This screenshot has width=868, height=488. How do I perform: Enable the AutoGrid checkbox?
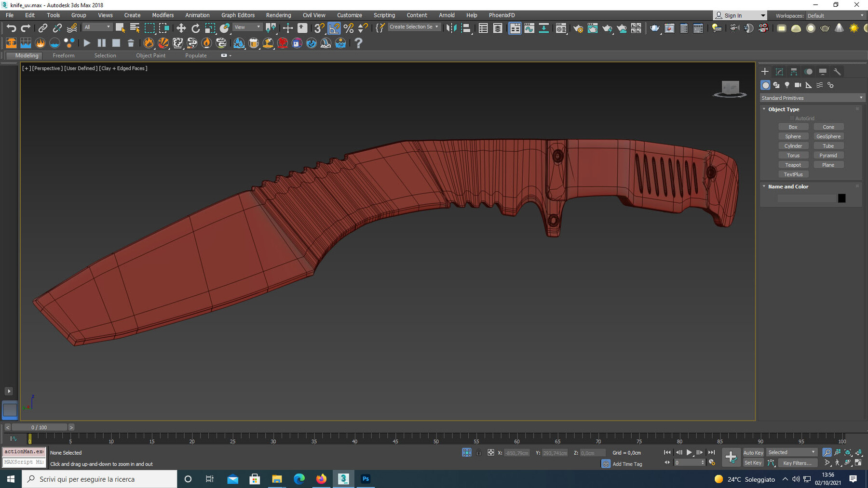792,118
